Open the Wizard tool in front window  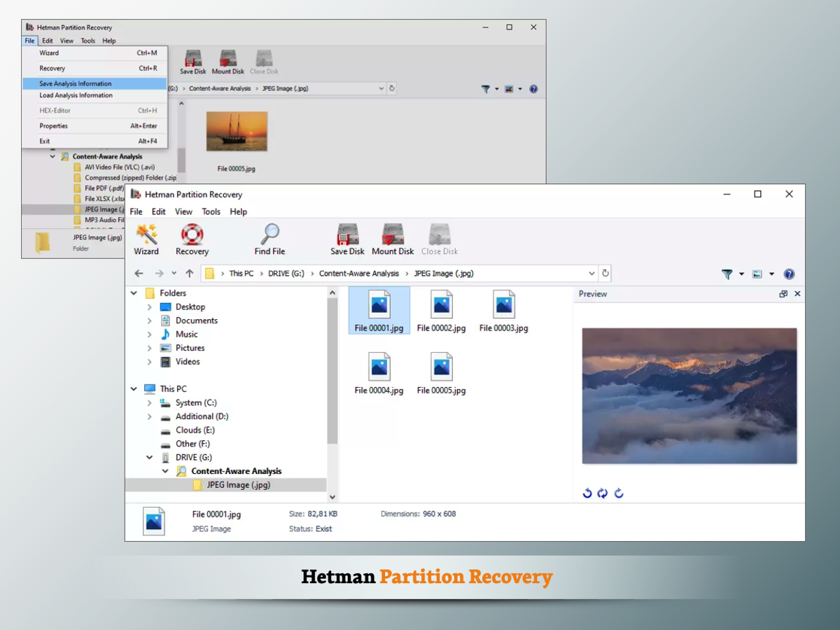[146, 239]
